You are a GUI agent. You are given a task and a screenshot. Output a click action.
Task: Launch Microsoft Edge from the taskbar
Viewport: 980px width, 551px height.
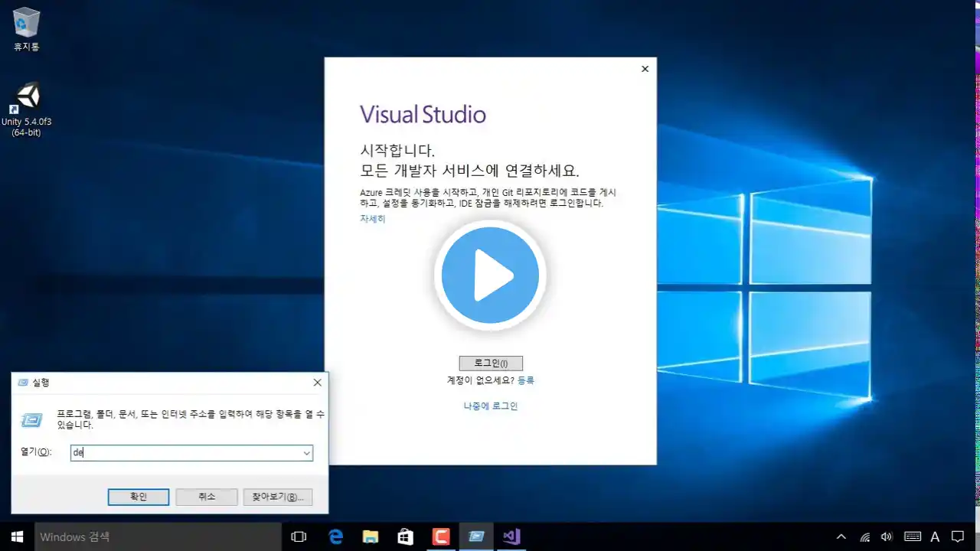tap(335, 536)
